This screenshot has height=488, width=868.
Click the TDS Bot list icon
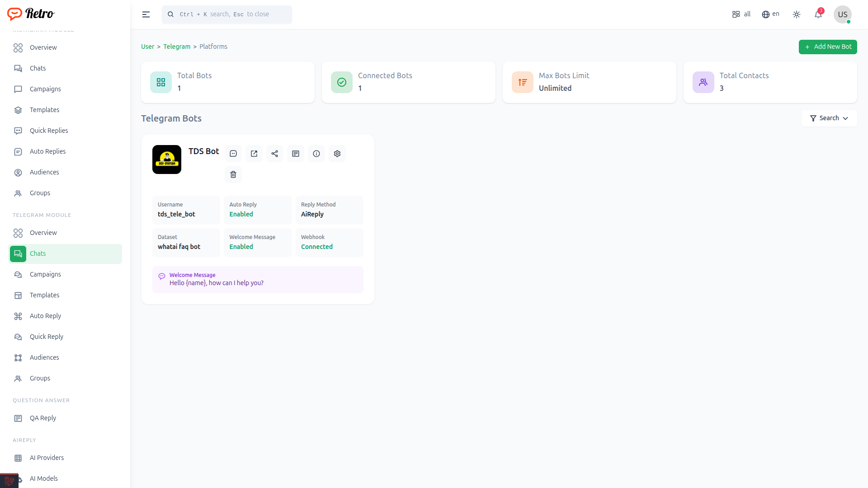click(x=296, y=154)
